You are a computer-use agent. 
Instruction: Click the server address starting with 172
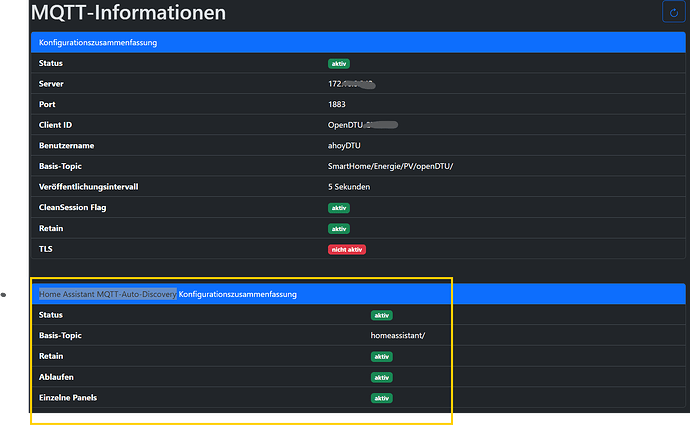coord(351,84)
